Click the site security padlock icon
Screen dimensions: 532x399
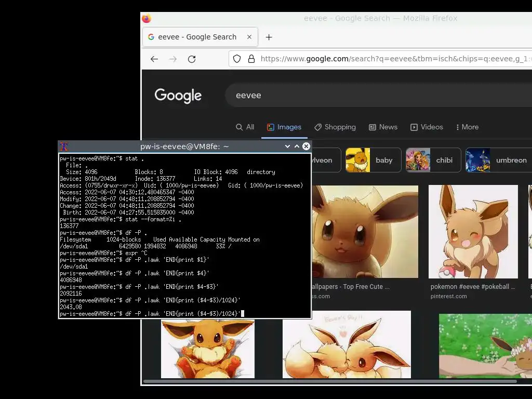251,59
